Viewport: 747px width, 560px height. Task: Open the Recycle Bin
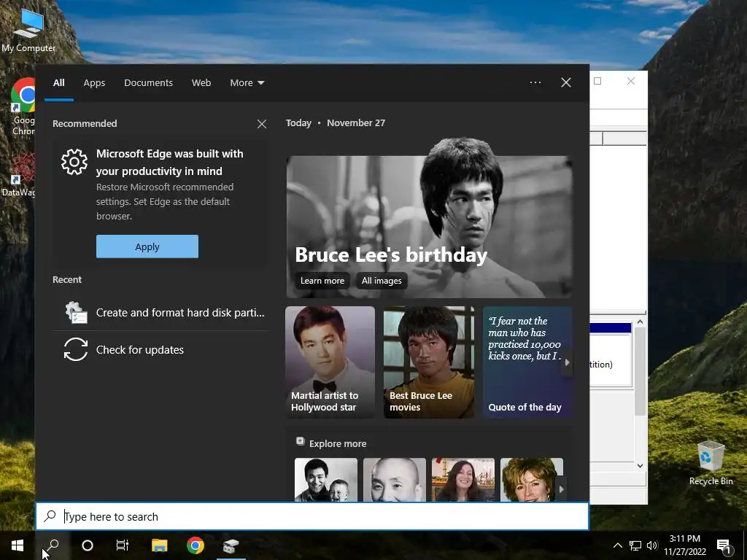(711, 463)
